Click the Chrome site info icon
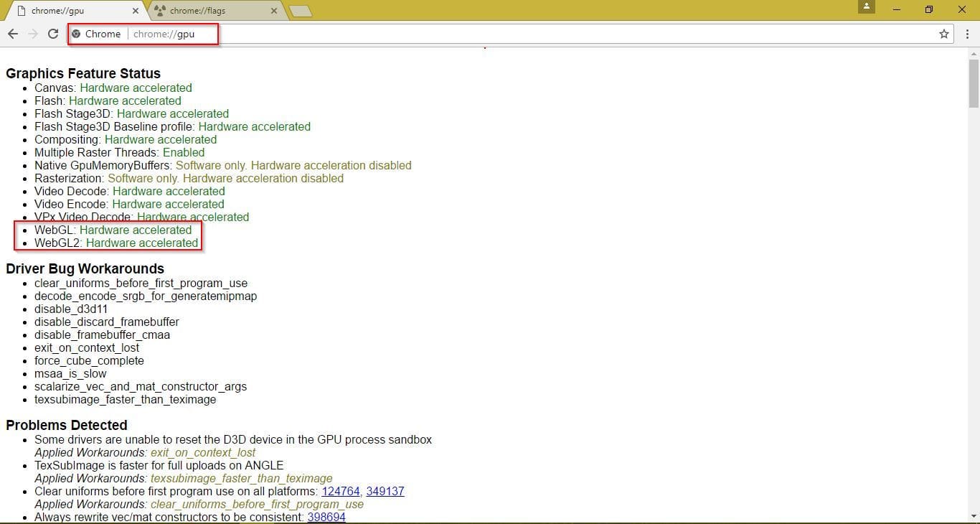The width and height of the screenshot is (980, 524). [x=76, y=34]
